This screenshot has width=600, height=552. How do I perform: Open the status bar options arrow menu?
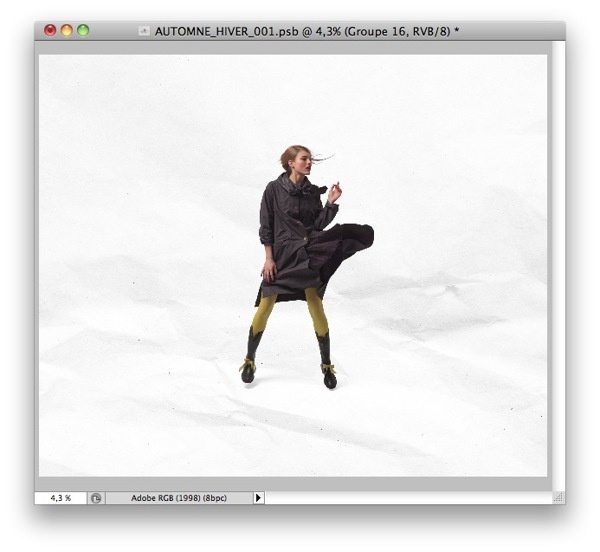click(259, 498)
